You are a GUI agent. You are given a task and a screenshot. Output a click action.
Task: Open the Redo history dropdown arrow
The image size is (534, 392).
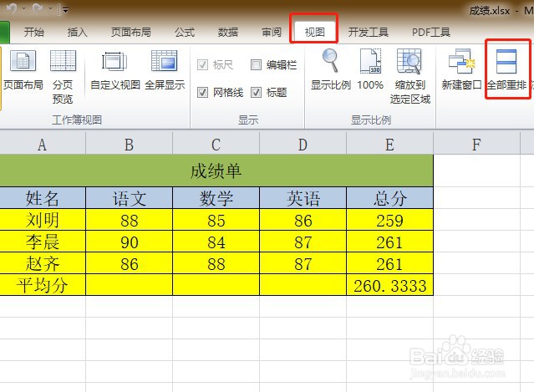click(49, 9)
